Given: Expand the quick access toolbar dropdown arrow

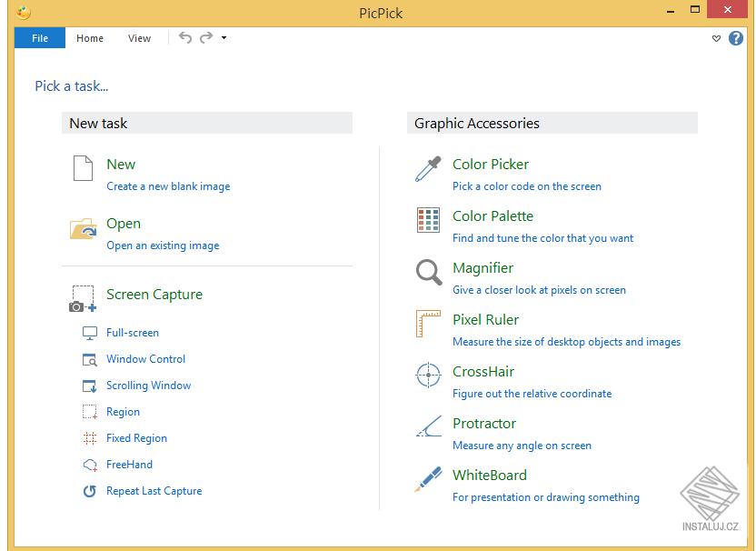Looking at the screenshot, I should click(x=224, y=38).
